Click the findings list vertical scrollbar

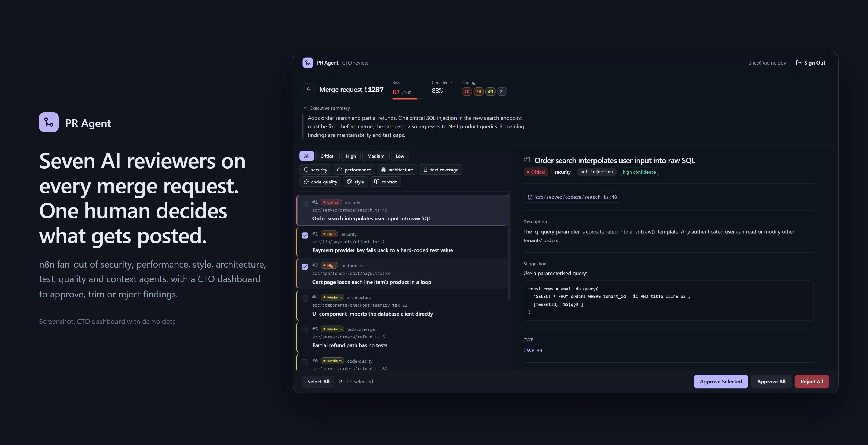pyautogui.click(x=509, y=246)
